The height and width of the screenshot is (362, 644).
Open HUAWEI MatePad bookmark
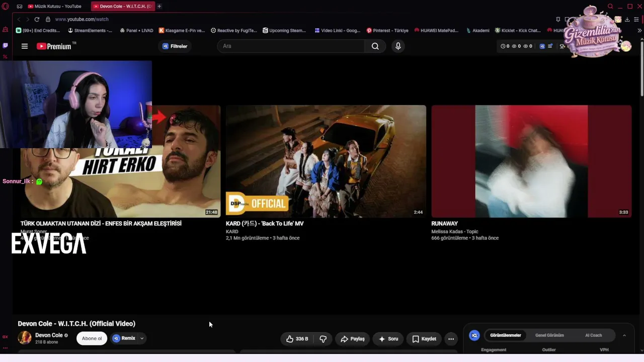coord(436,30)
